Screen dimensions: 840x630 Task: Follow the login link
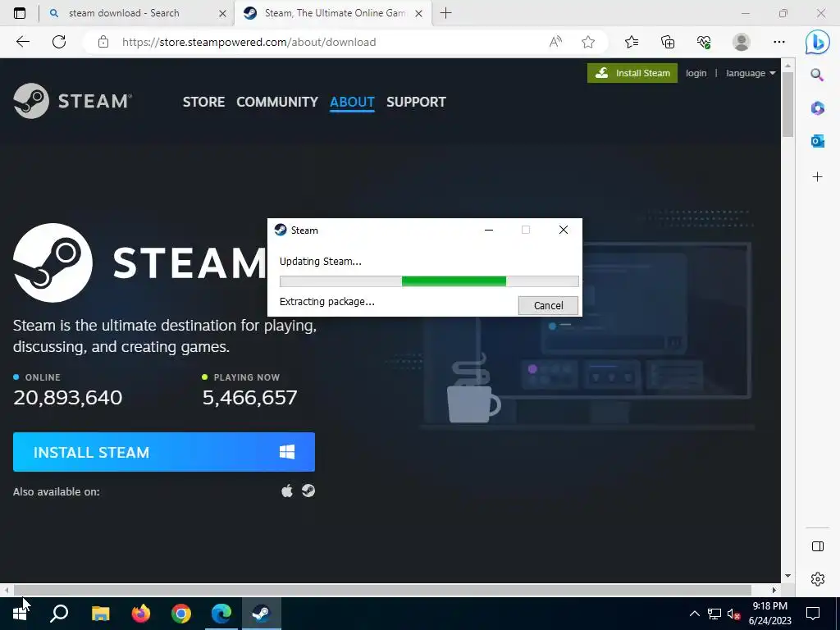[x=696, y=73]
